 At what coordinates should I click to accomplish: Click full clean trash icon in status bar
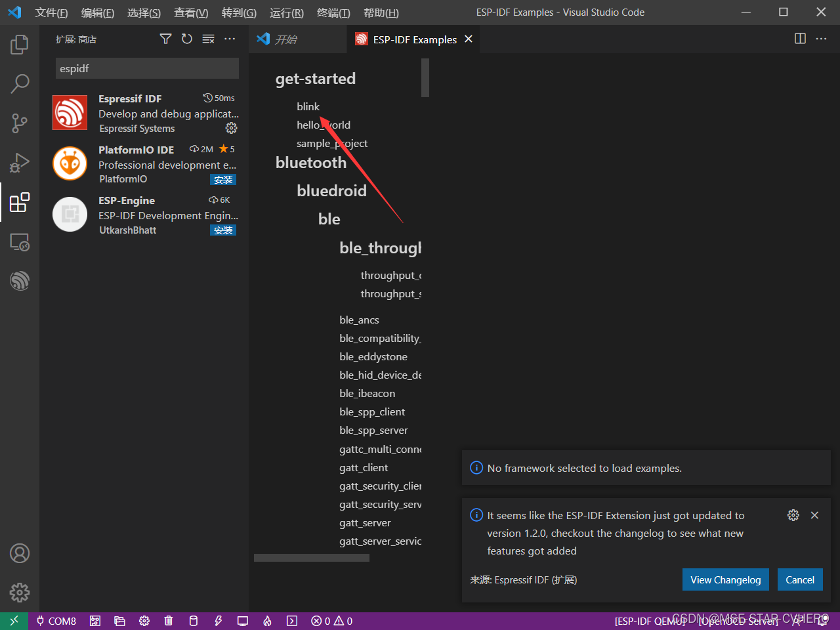(169, 621)
